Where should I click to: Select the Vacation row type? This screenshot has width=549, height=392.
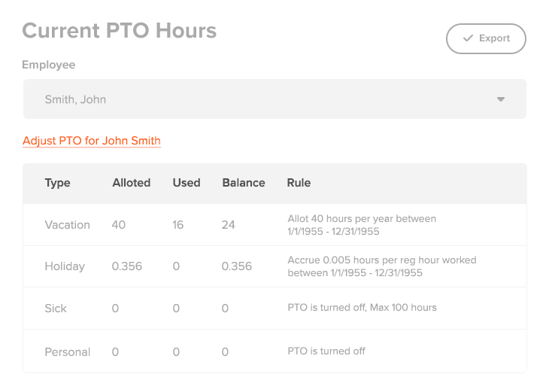(67, 225)
